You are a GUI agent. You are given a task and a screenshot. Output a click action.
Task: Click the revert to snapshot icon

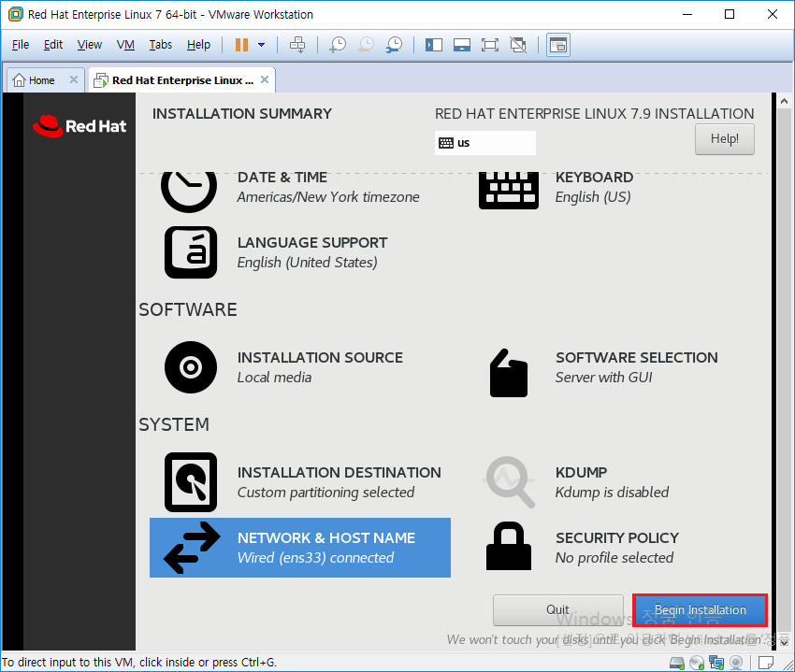tap(366, 45)
